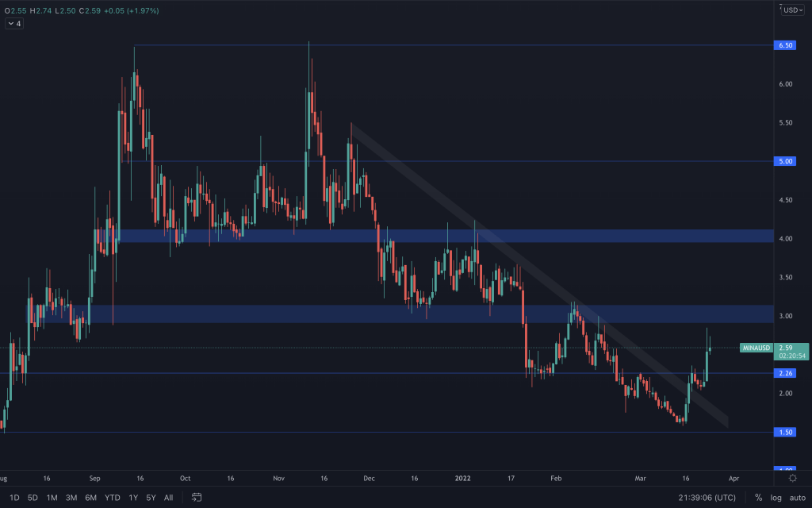This screenshot has width=812, height=508.
Task: Select the 1Y time range
Action: pyautogui.click(x=133, y=498)
